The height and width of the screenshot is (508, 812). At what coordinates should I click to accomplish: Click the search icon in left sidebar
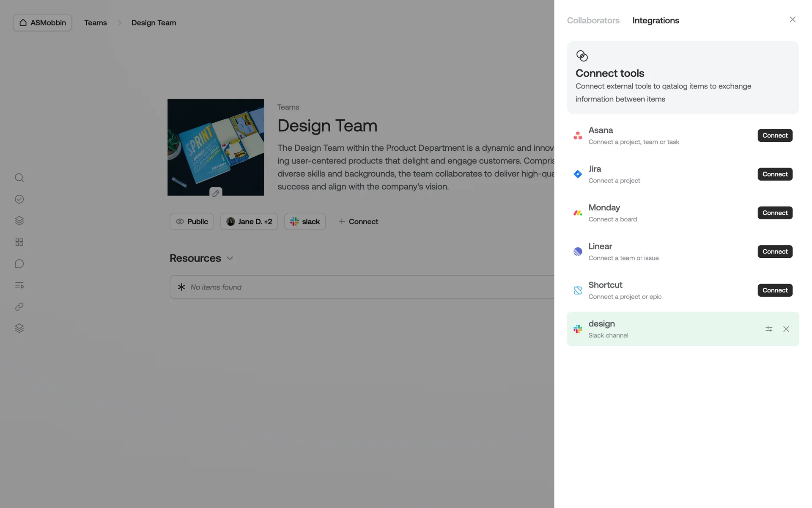19,177
